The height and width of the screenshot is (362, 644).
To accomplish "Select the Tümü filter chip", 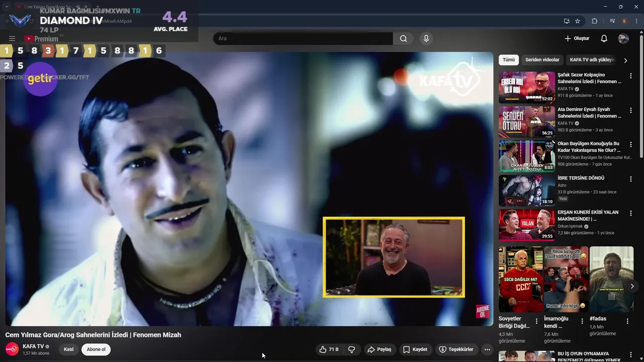I will [509, 60].
